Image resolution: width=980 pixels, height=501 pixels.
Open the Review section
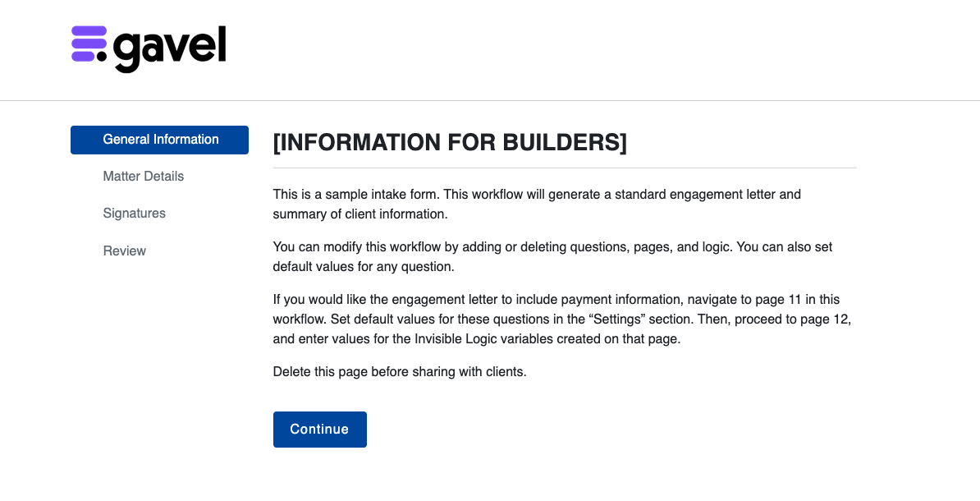point(125,250)
